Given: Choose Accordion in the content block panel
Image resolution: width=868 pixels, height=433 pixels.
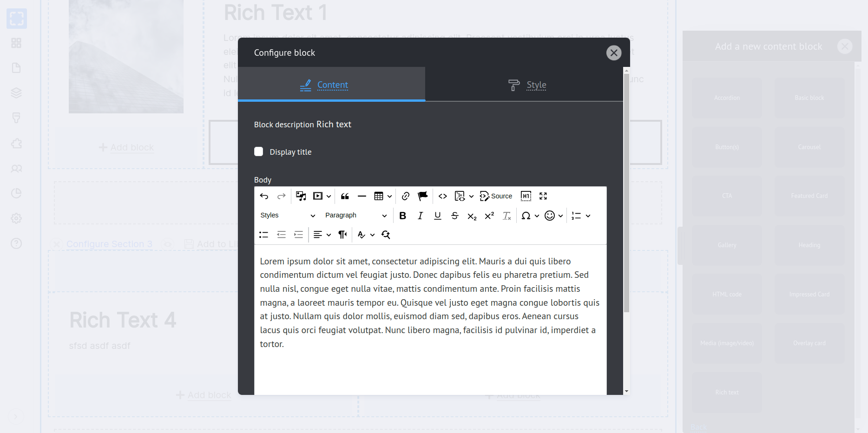Looking at the screenshot, I should (x=727, y=98).
